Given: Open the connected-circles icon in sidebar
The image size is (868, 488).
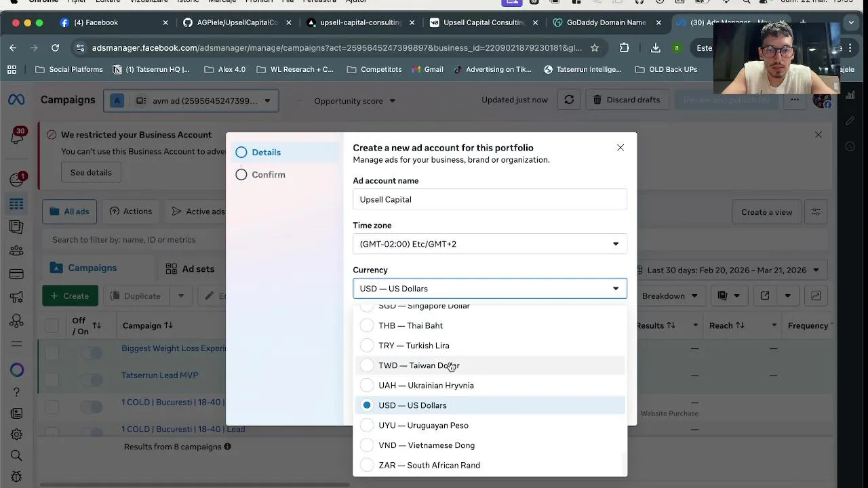Looking at the screenshot, I should click(17, 321).
